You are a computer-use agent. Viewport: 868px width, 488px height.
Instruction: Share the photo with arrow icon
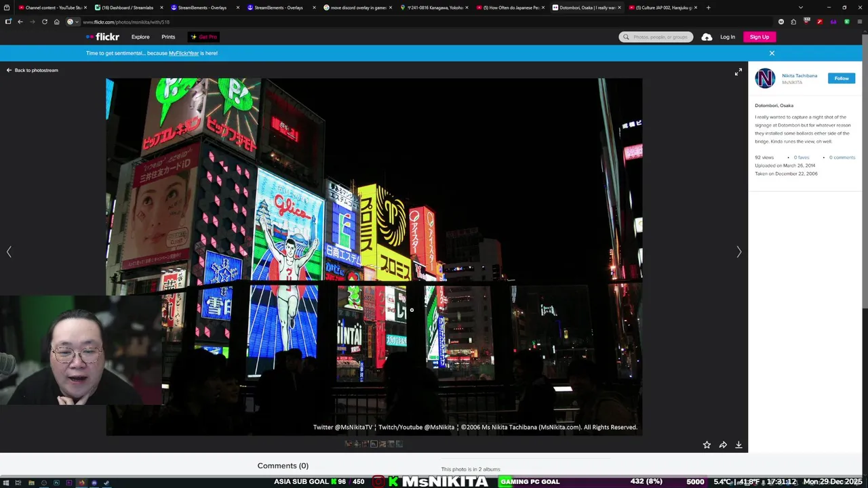pos(723,445)
